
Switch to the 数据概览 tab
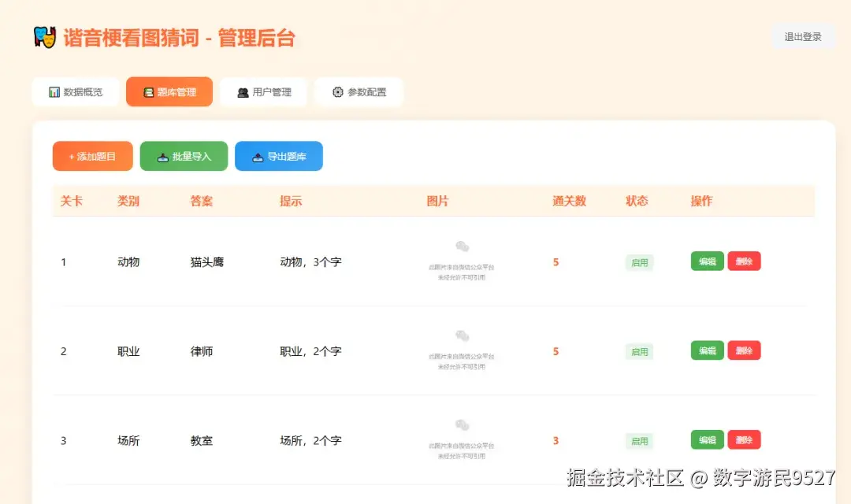click(75, 91)
